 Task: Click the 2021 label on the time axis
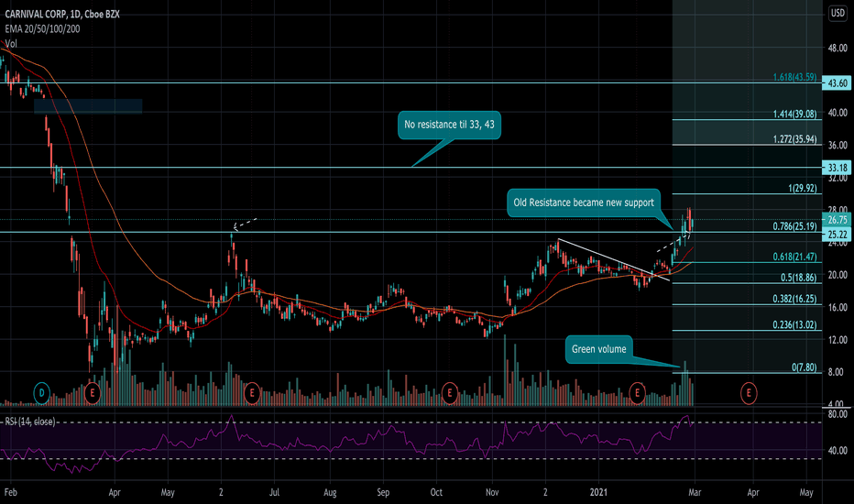click(598, 492)
